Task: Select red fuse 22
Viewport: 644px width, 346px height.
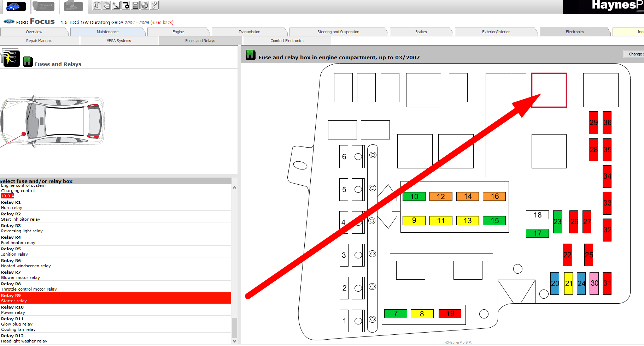Action: [567, 255]
